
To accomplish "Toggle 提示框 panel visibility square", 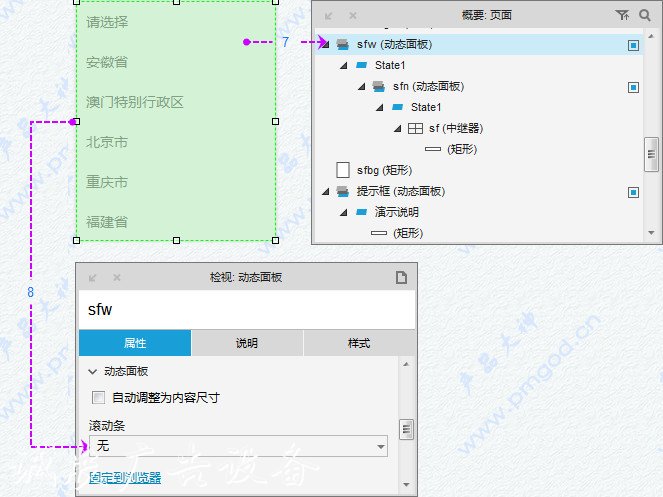I will pos(633,192).
